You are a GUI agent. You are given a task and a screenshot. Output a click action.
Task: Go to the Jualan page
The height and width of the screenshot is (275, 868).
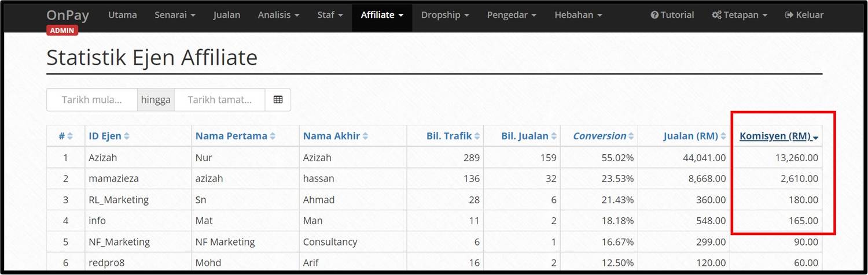click(x=226, y=15)
